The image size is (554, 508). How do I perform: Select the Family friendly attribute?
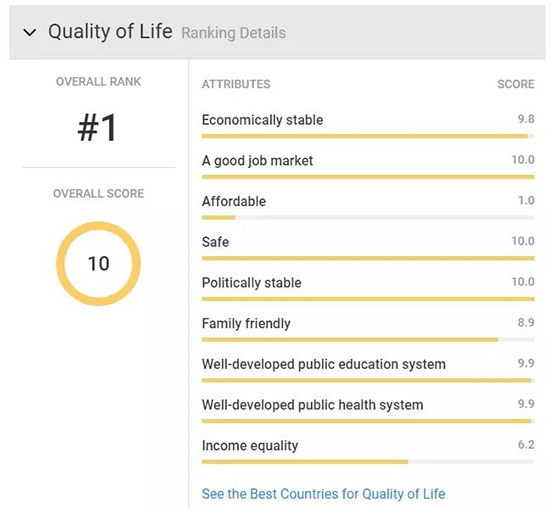[x=246, y=324]
